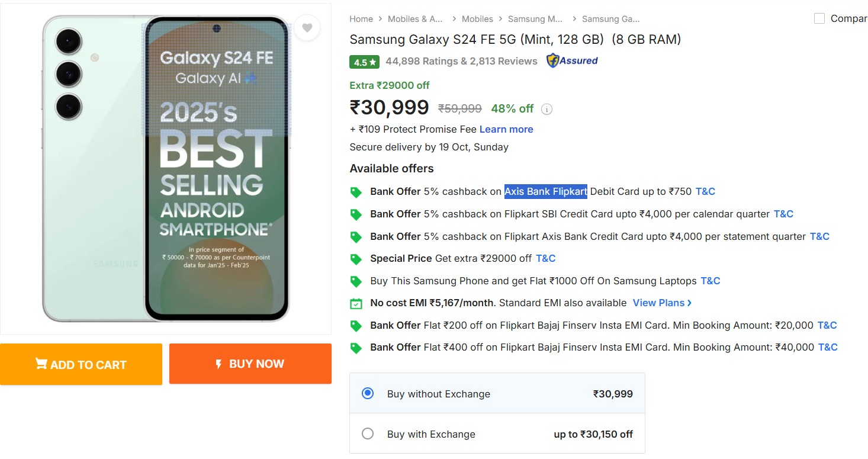Open T&C for Axis Bank Debit Card offer
This screenshot has height=459, width=868.
pos(705,191)
